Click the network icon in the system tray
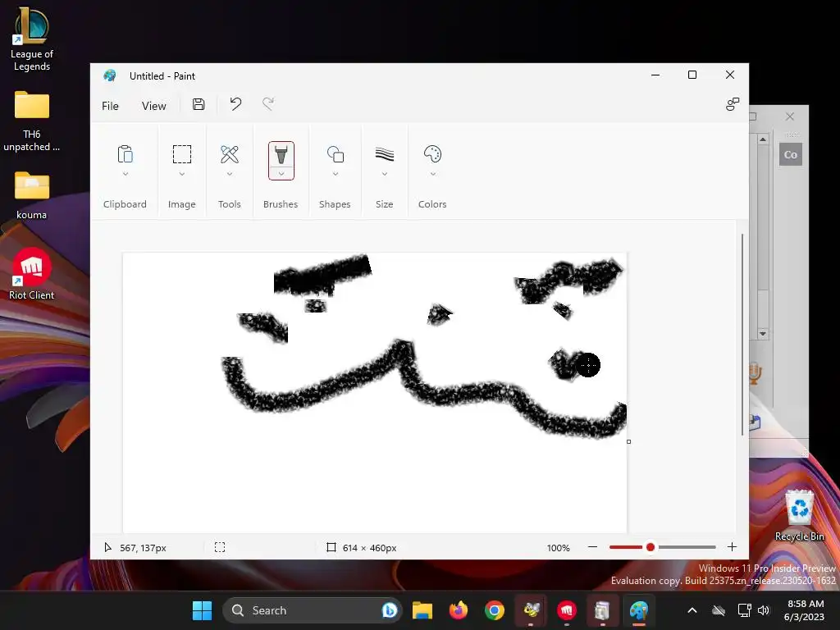This screenshot has width=840, height=630. click(x=744, y=610)
